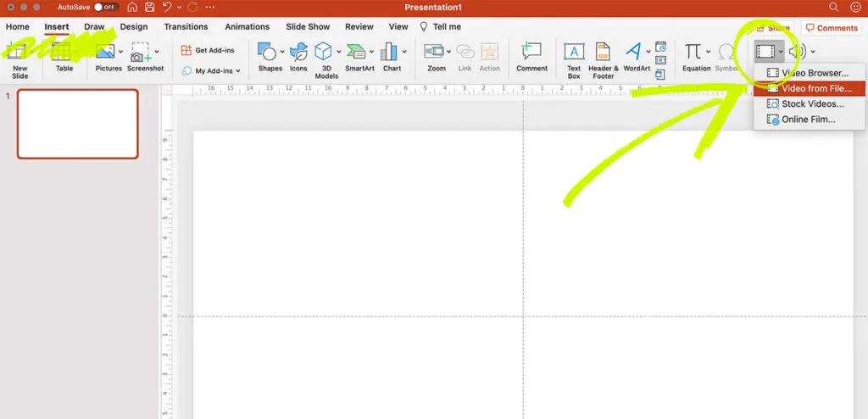This screenshot has width=868, height=419.
Task: Click the Redo icon in title bar
Action: point(192,8)
